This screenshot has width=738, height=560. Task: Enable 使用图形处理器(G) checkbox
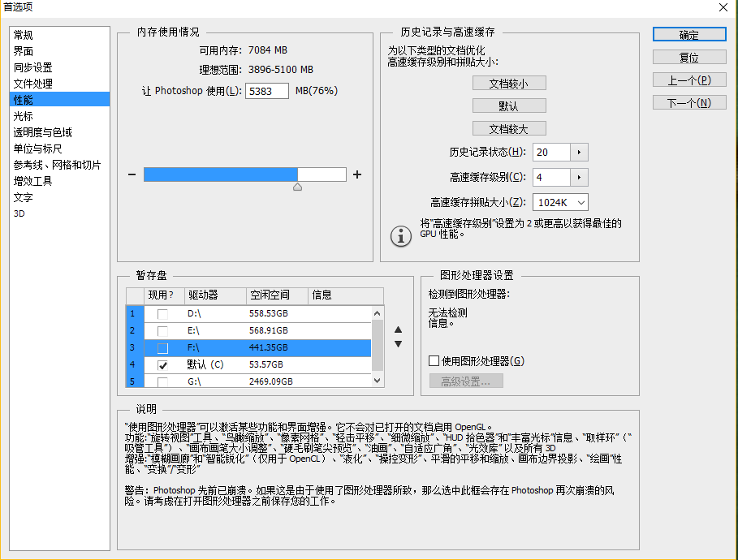pos(434,361)
